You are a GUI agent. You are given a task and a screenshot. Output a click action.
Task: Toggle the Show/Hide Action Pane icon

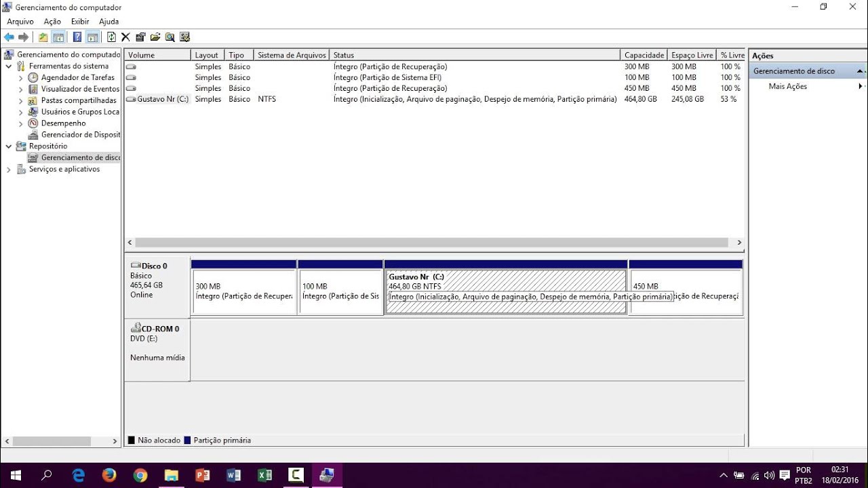(x=93, y=37)
